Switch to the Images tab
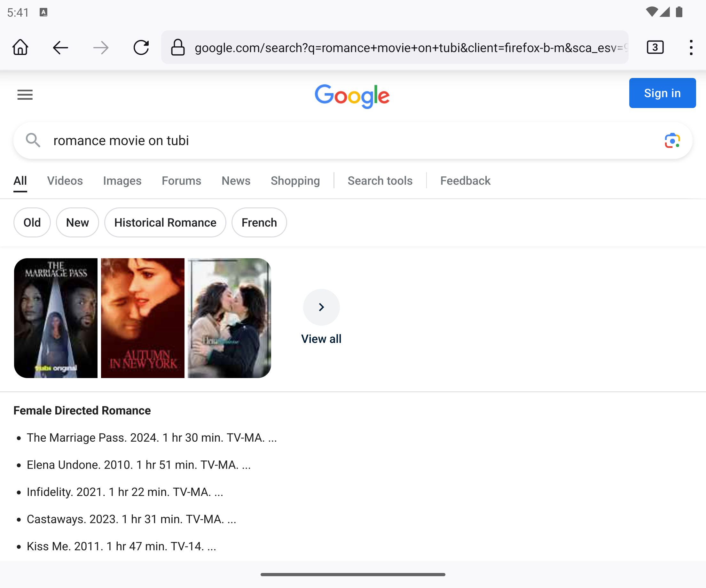 click(x=122, y=181)
